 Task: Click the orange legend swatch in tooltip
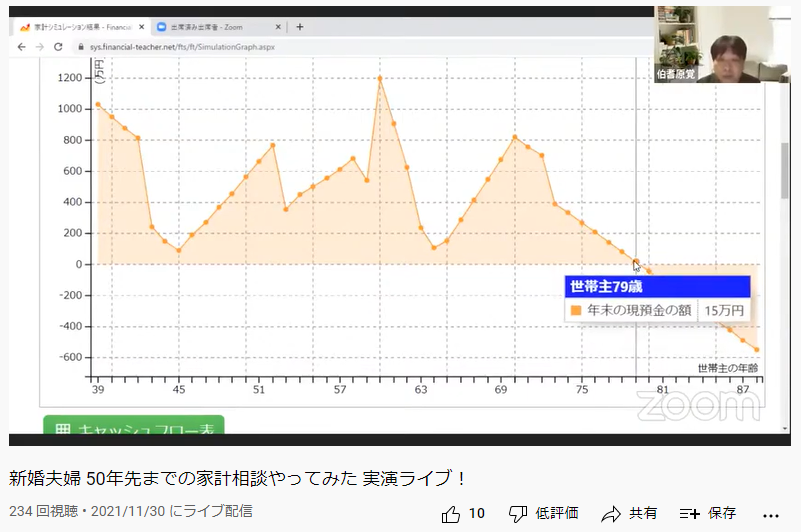(x=576, y=310)
